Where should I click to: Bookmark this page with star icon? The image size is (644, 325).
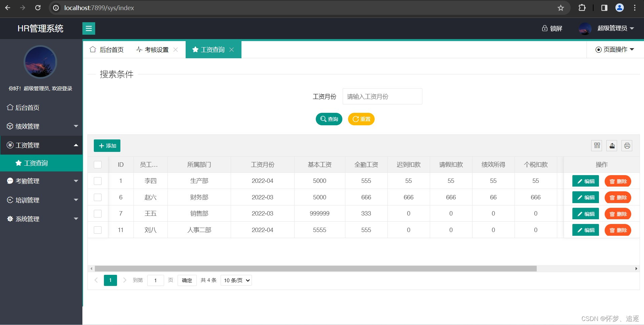point(561,8)
